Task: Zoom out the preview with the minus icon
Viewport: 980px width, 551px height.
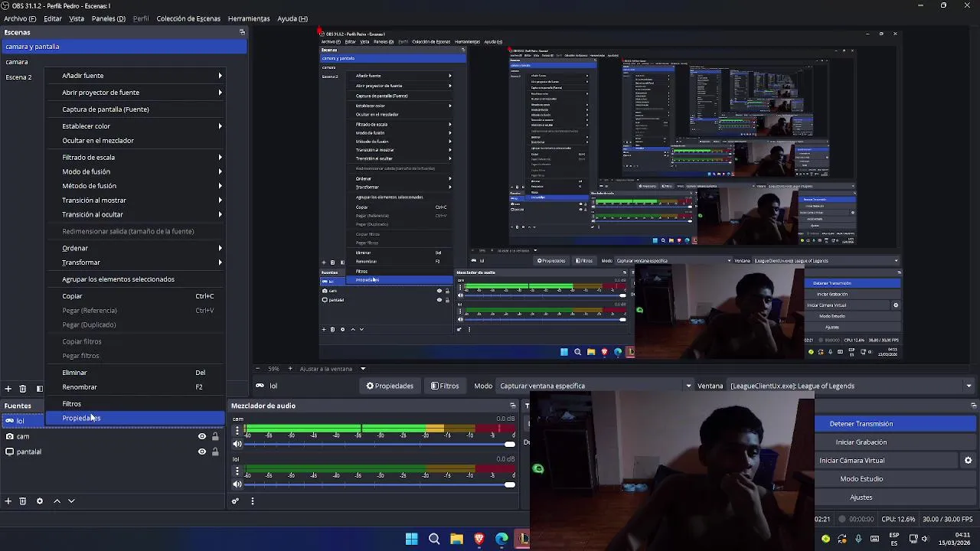Action: pos(258,369)
